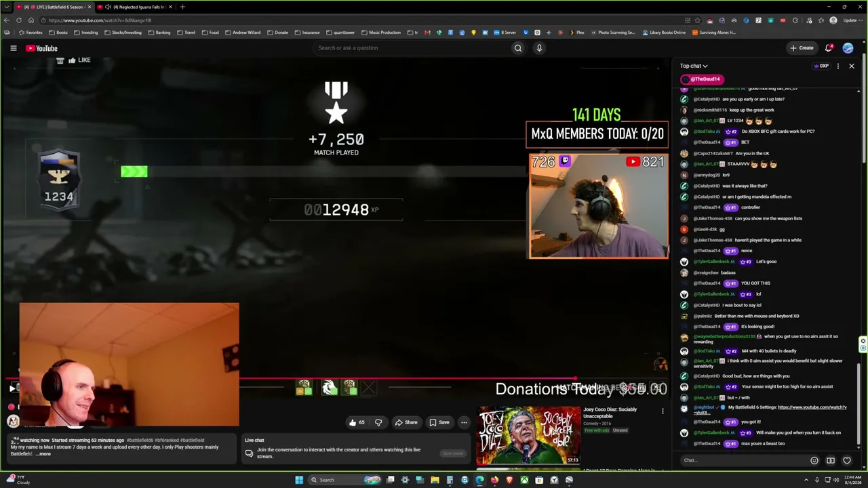Image resolution: width=868 pixels, height=488 pixels.
Task: Click the LIKE button overlay in the video
Action: (x=79, y=60)
